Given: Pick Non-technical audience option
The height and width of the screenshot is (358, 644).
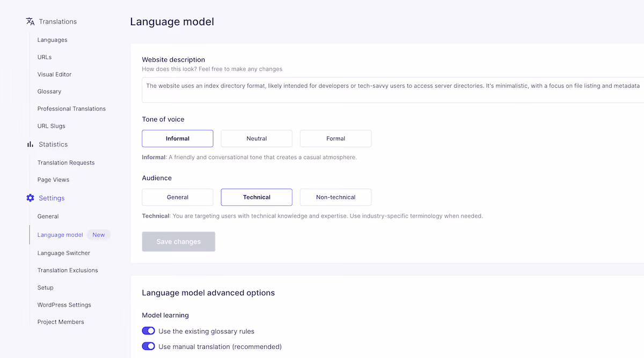Looking at the screenshot, I should 335,197.
